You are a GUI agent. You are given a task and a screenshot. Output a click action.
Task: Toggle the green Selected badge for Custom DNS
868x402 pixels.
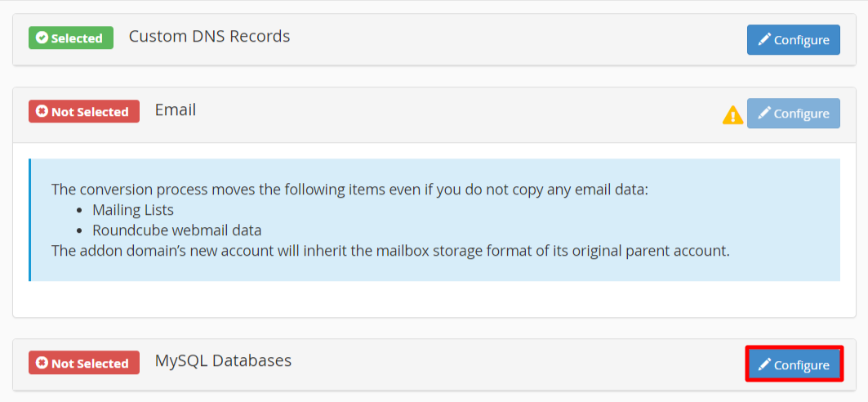(71, 38)
